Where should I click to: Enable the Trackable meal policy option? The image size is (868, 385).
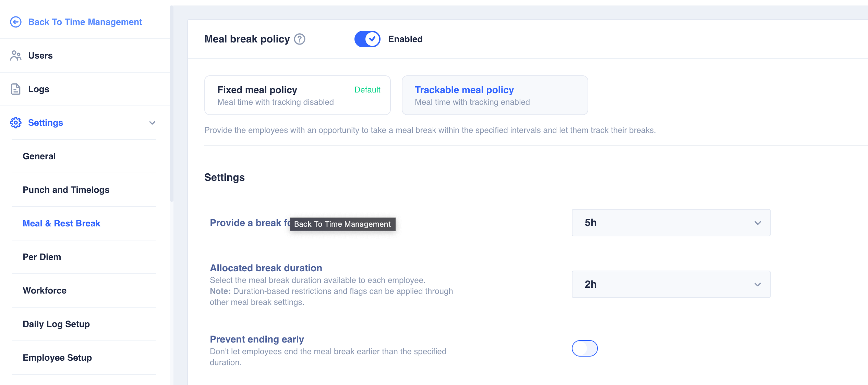click(x=494, y=95)
